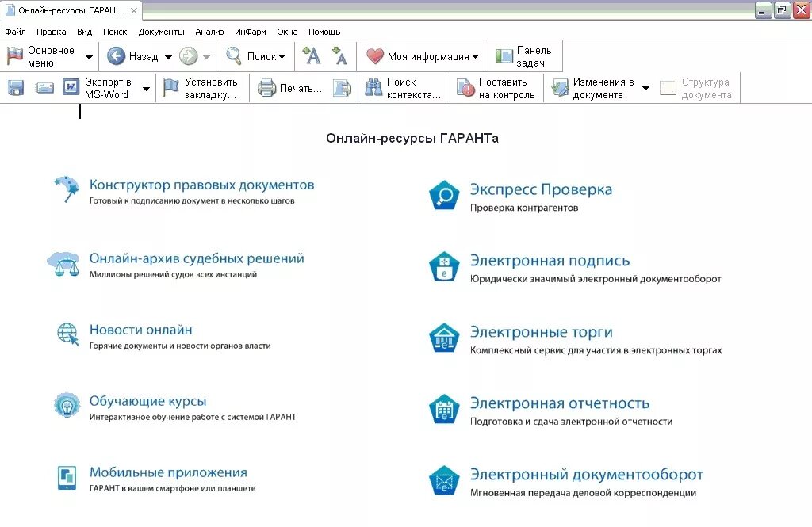Viewport: 812px width, 527px height.
Task: Open the Файл menu
Action: (x=16, y=32)
